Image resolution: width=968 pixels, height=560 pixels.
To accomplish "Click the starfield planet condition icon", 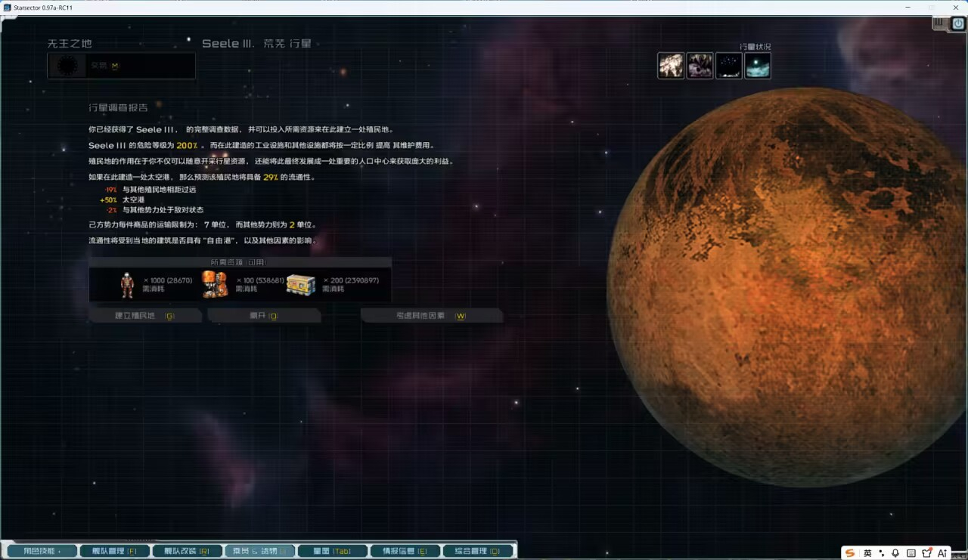I will pyautogui.click(x=729, y=66).
